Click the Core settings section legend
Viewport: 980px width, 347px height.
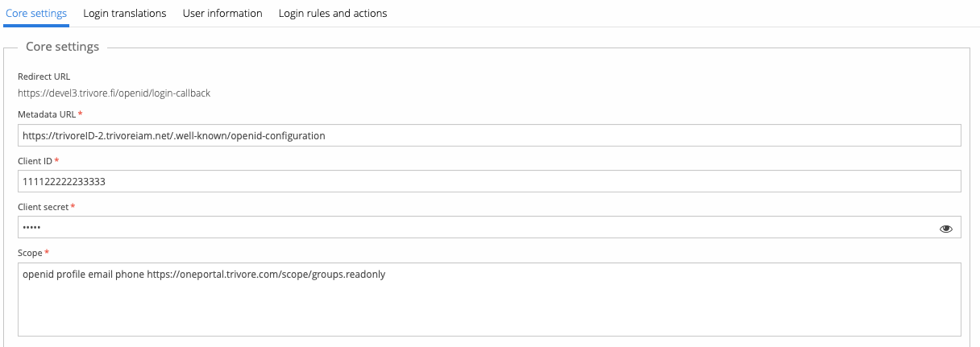tap(62, 47)
